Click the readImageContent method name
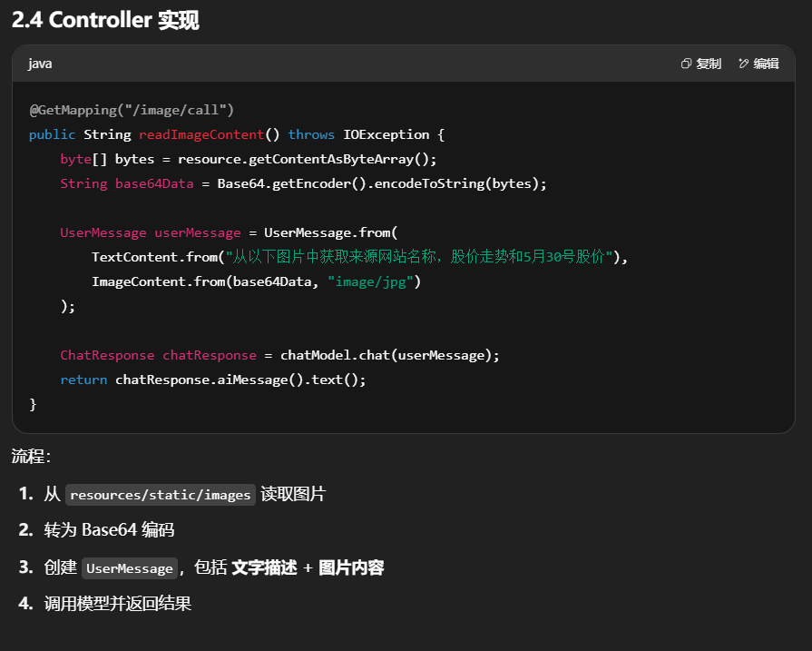The image size is (812, 651). point(201,134)
